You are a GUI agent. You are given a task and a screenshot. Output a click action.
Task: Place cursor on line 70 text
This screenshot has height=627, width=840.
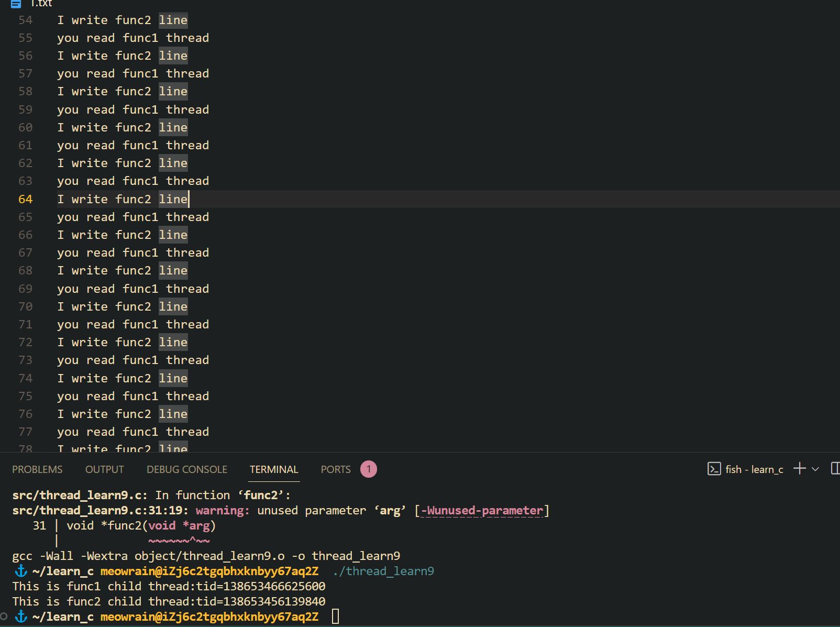(122, 306)
